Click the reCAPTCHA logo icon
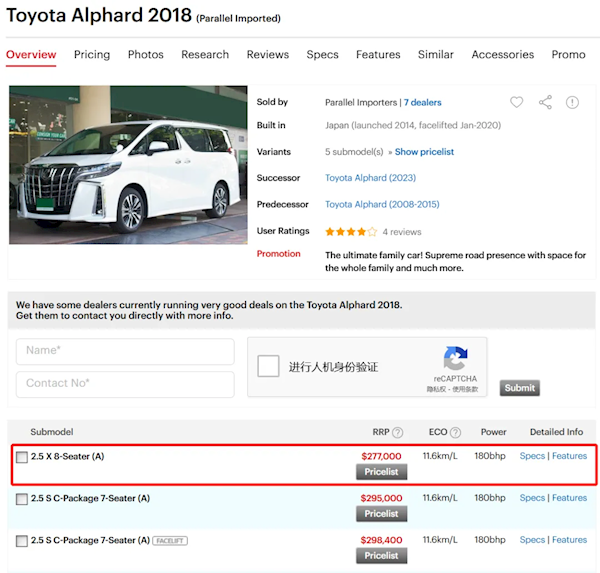The image size is (600, 573). pos(455,358)
